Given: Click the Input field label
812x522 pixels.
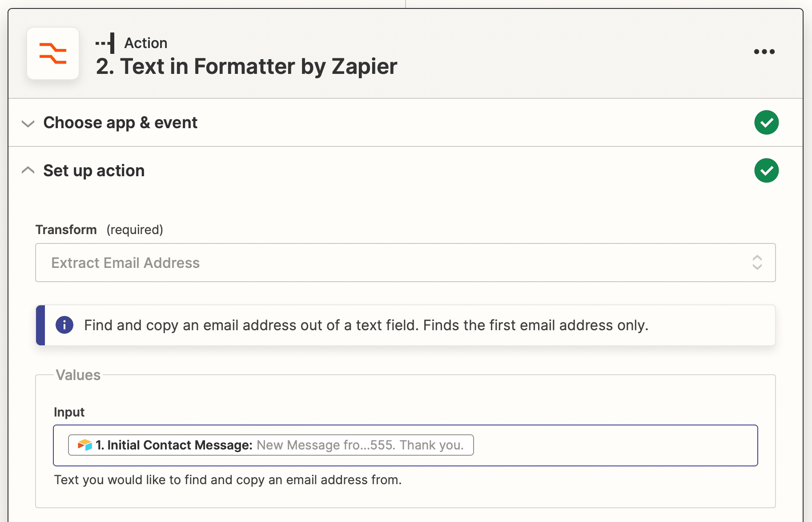Looking at the screenshot, I should (69, 412).
